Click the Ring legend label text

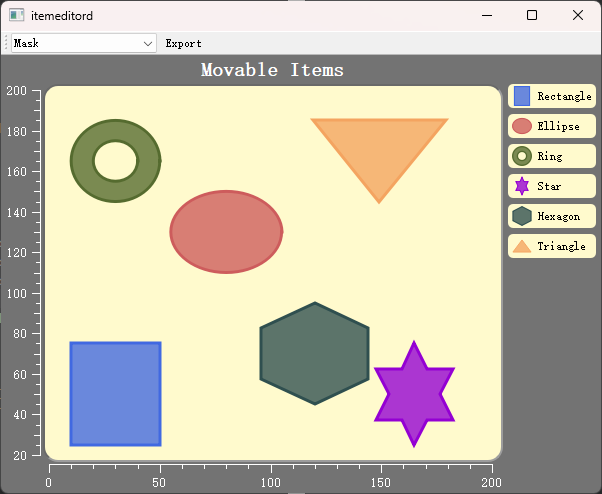(550, 156)
